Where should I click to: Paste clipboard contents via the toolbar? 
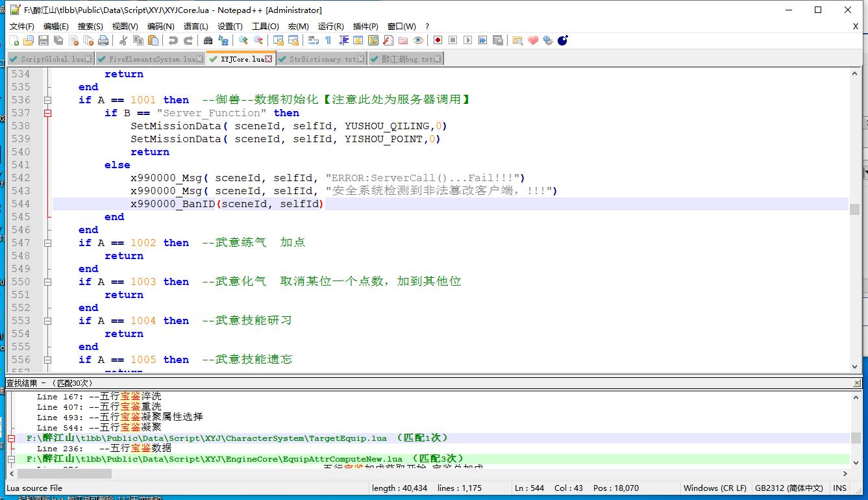tap(153, 40)
